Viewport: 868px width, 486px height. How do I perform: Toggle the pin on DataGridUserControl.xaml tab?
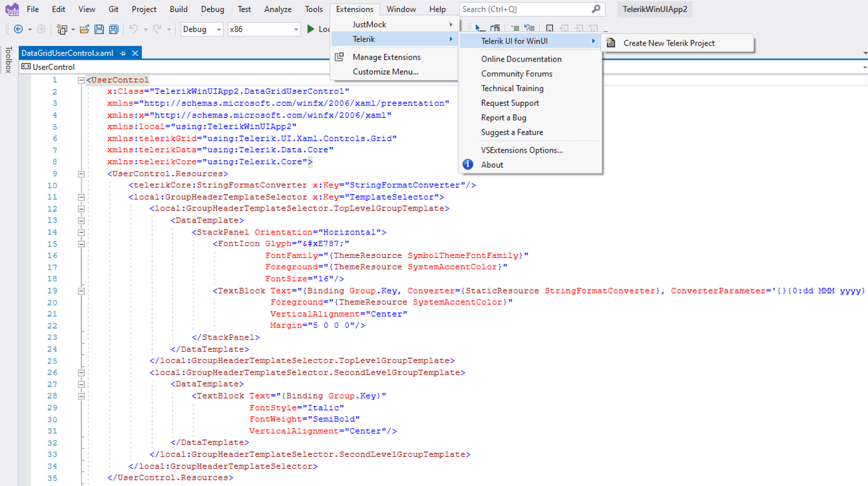pos(123,53)
